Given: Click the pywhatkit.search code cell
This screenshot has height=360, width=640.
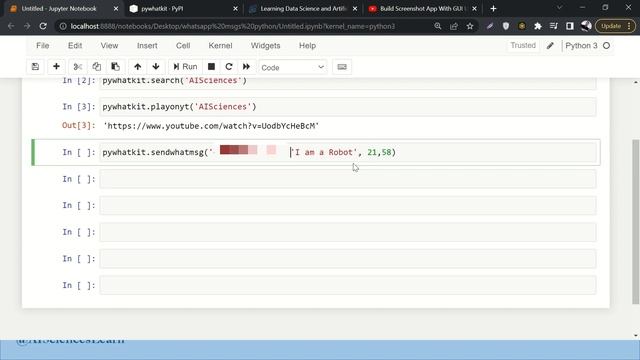Looking at the screenshot, I should pos(348,83).
